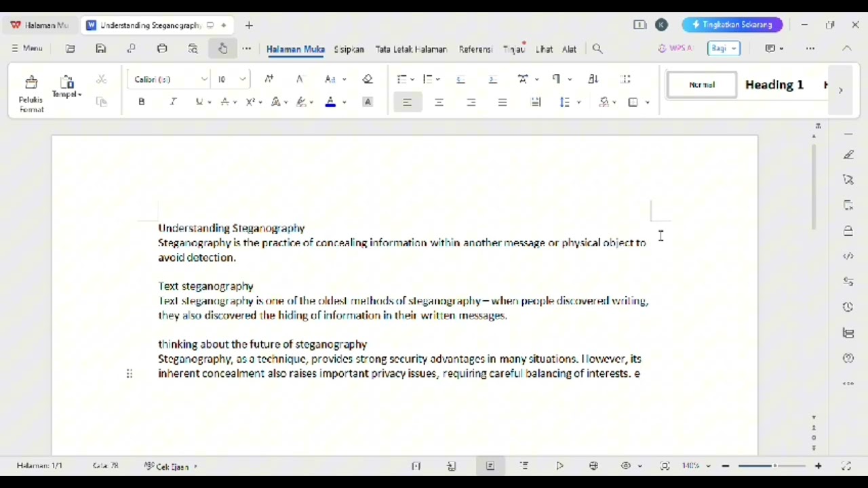Open the Halaman Muka ribbon tab
868x488 pixels.
click(296, 49)
